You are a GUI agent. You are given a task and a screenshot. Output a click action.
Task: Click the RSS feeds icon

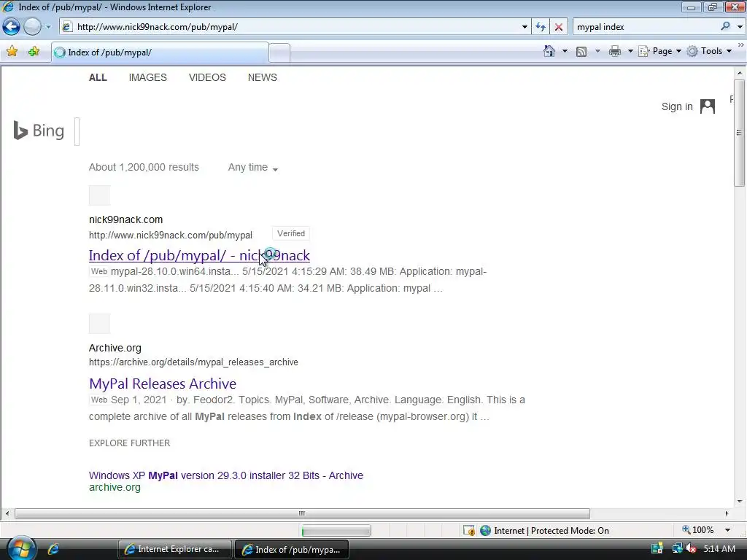pos(581,52)
